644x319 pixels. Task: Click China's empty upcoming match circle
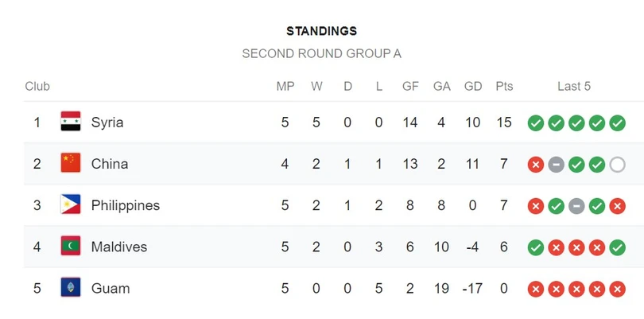pyautogui.click(x=617, y=165)
